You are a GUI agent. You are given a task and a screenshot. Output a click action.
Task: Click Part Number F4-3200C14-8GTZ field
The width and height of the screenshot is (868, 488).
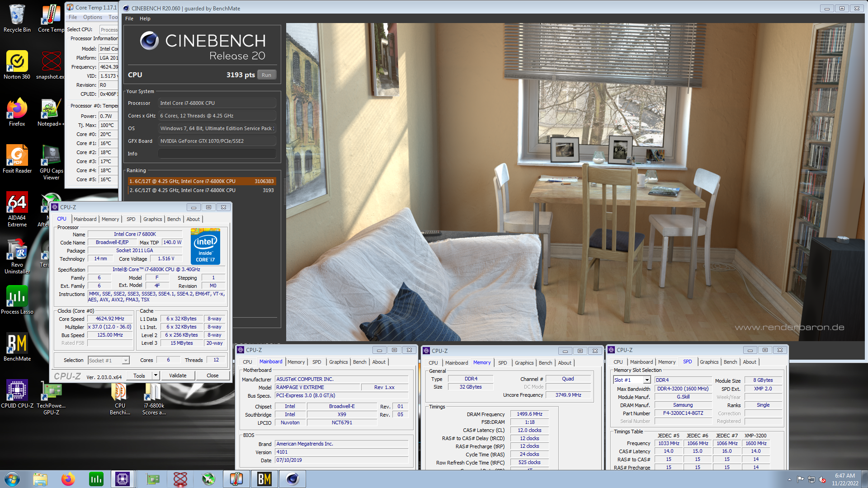point(683,413)
